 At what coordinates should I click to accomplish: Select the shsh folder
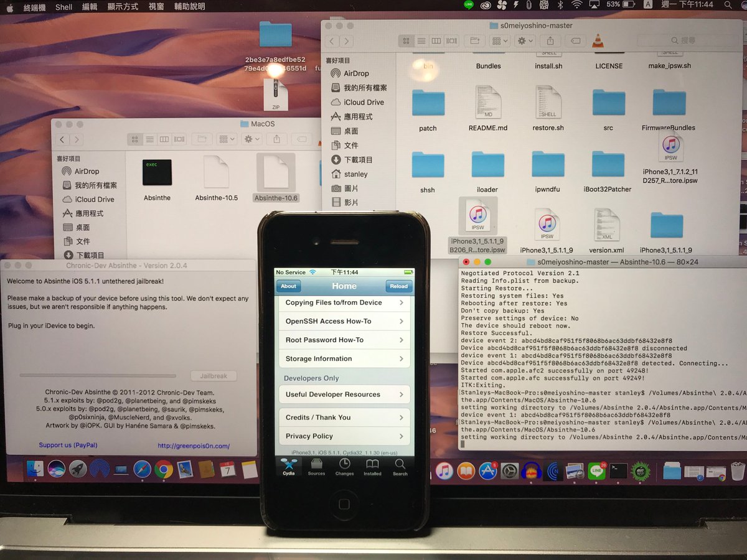pyautogui.click(x=428, y=165)
